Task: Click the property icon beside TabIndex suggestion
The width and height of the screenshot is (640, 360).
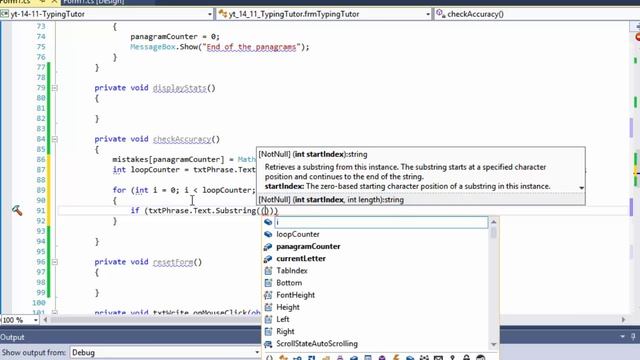Action: (x=268, y=271)
